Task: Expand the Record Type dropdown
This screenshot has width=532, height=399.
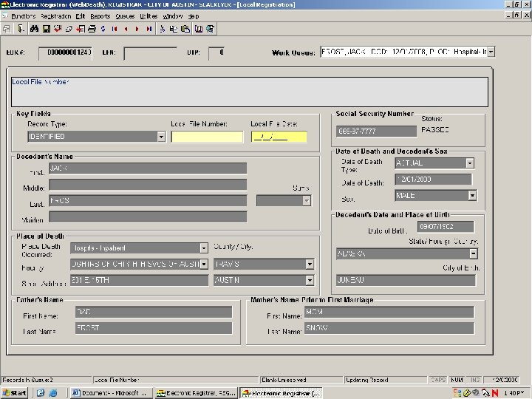Action: tap(161, 137)
